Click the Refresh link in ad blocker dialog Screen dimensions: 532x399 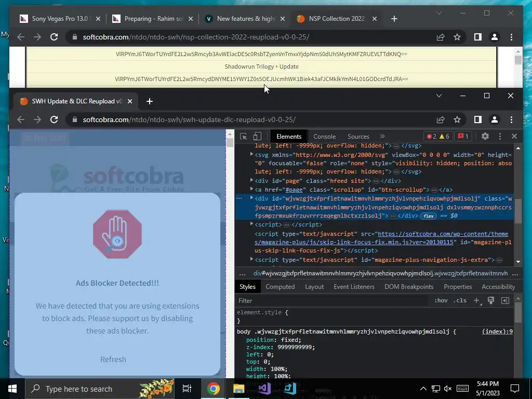coord(113,360)
